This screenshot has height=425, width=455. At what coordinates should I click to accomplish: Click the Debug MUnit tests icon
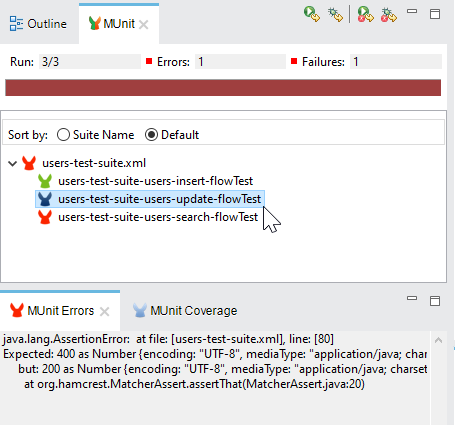(x=335, y=15)
